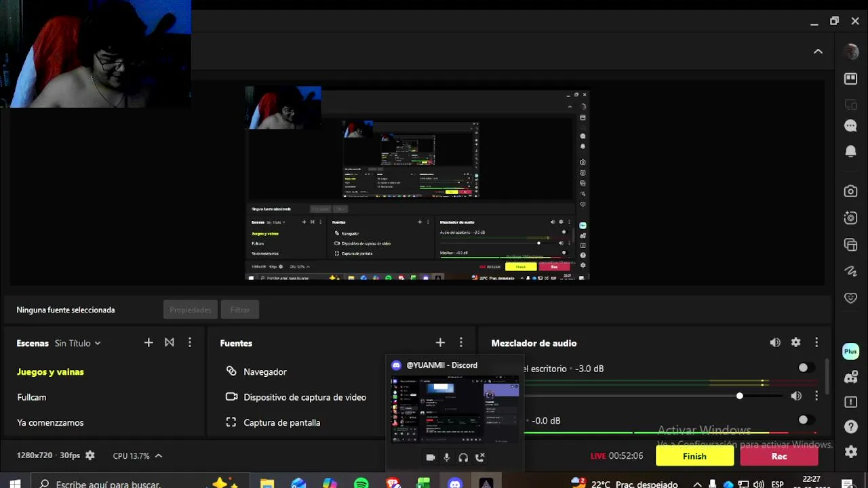Open the user profile avatar
This screenshot has height=488, width=868.
[x=850, y=52]
